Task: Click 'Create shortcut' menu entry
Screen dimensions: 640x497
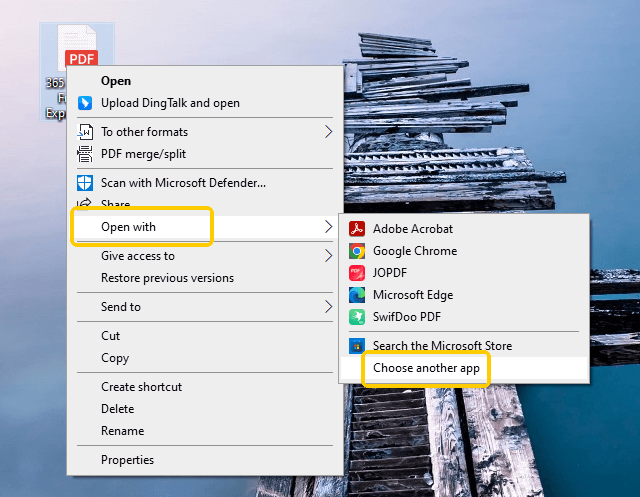Action: tap(141, 387)
